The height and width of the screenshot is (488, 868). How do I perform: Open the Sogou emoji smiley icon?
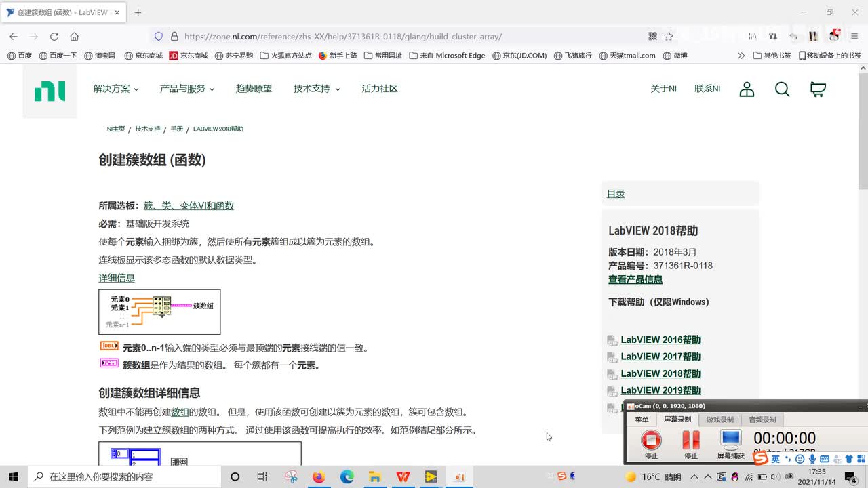800,460
